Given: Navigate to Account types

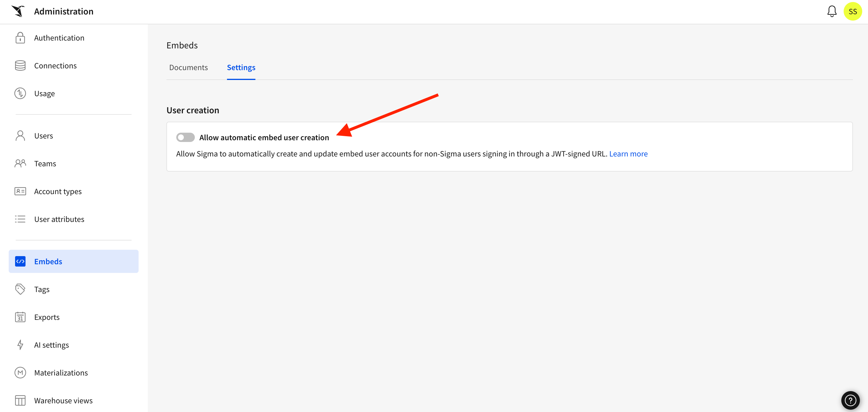Looking at the screenshot, I should [x=58, y=191].
